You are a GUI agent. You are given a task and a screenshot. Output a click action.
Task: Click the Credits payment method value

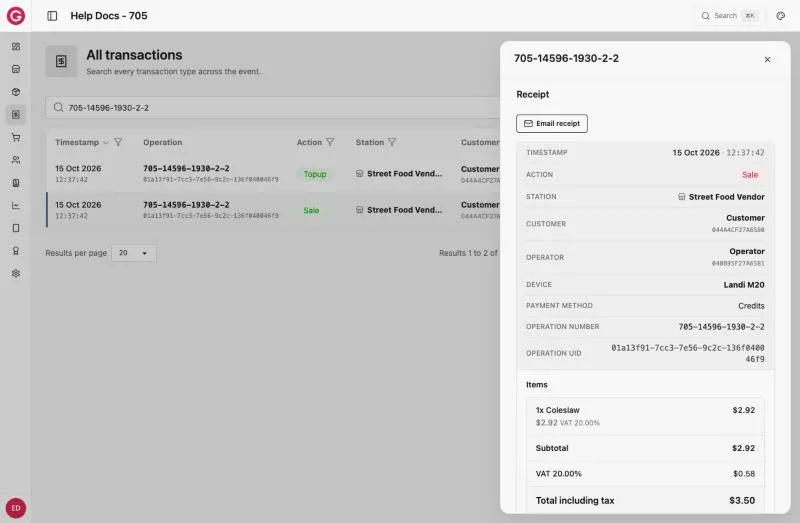click(751, 306)
